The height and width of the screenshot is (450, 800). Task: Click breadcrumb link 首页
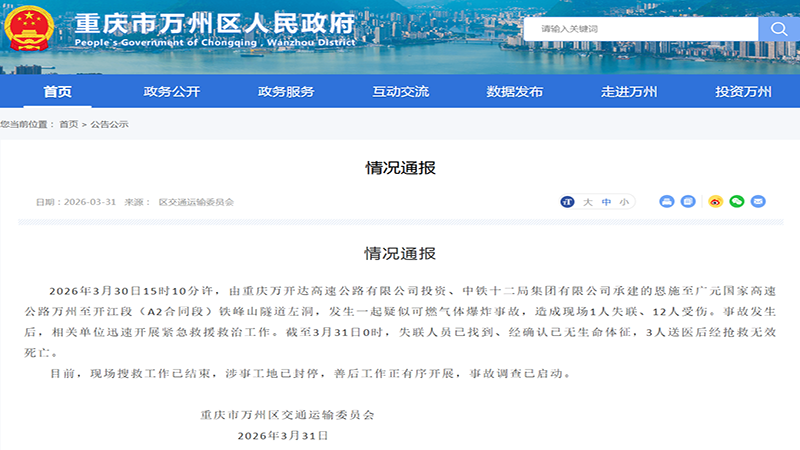click(x=69, y=124)
